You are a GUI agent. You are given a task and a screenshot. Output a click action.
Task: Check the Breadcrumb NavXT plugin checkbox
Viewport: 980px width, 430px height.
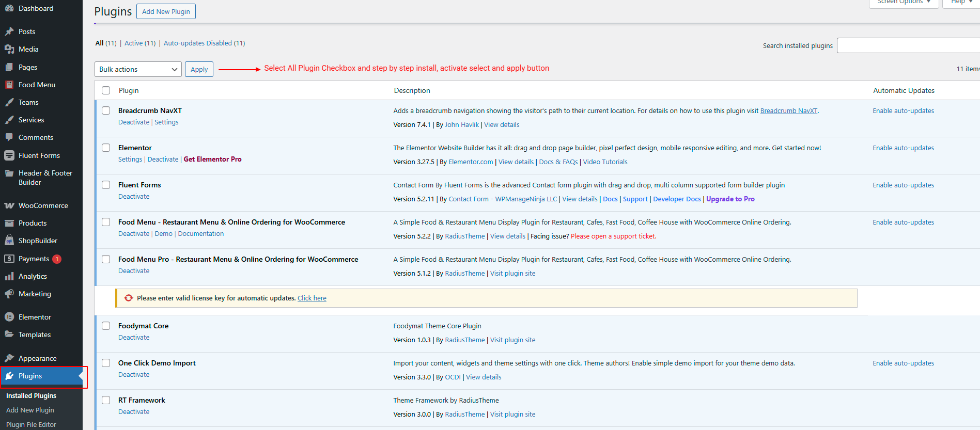click(x=106, y=110)
